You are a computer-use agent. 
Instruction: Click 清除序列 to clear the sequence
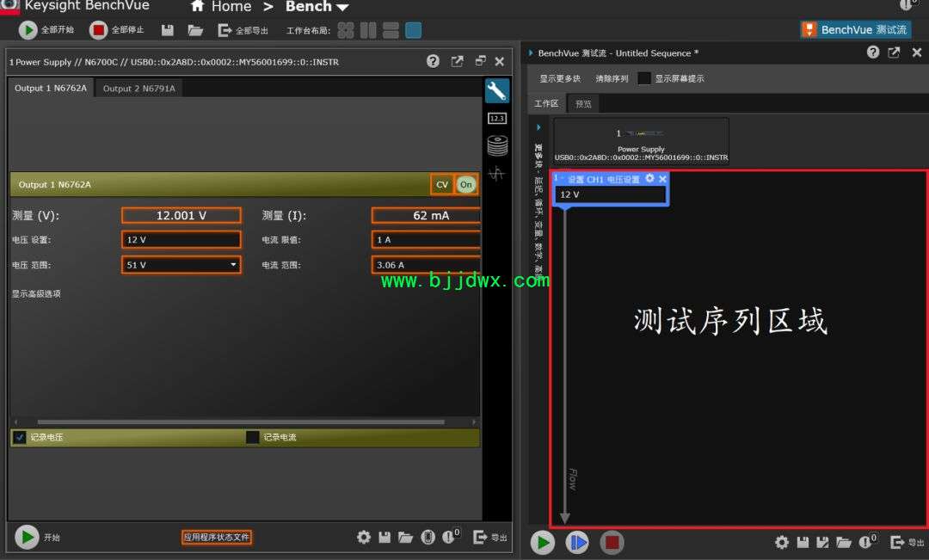[x=612, y=78]
